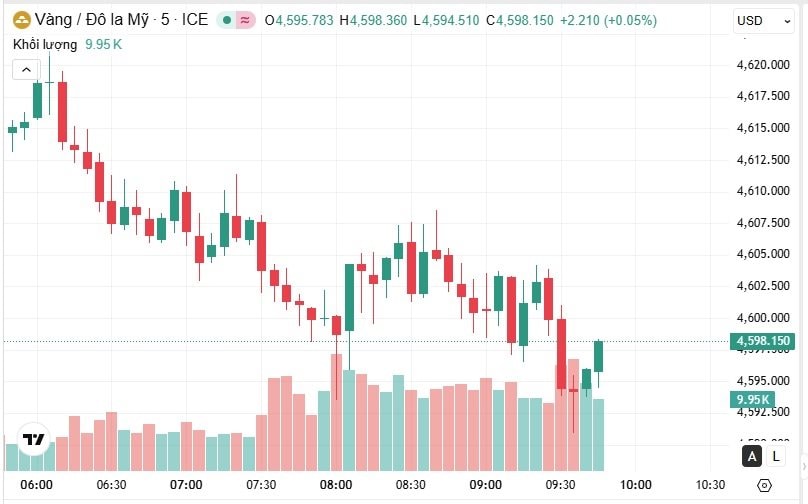Click the green market status dot
Image resolution: width=808 pixels, height=504 pixels.
[226, 20]
